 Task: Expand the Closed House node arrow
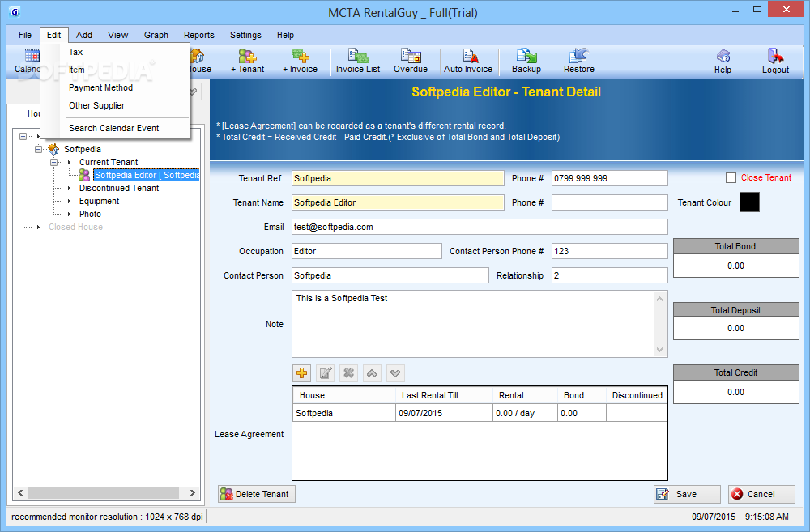(38, 227)
